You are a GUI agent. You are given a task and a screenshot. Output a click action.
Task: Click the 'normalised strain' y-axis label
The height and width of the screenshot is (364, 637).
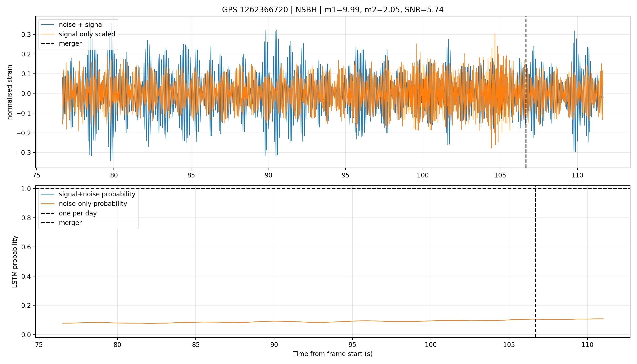[10, 92]
